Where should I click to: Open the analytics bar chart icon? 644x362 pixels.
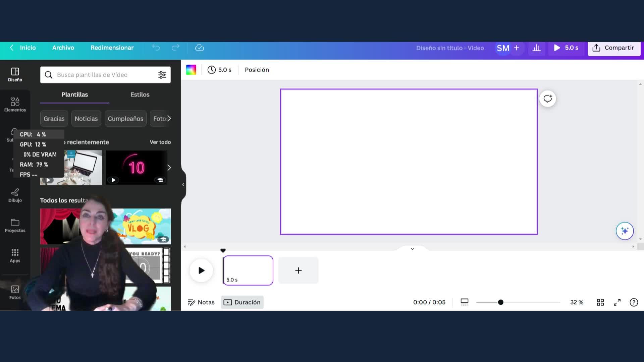point(537,48)
